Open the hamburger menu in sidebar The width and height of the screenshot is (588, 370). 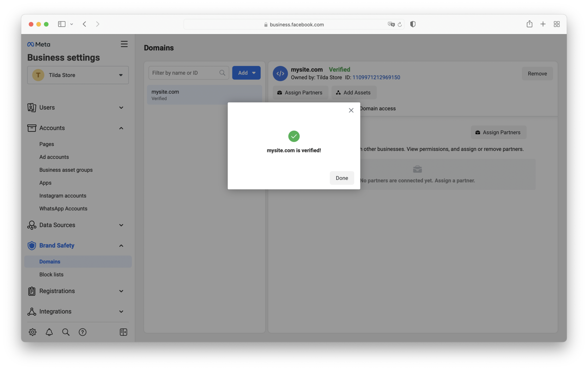pyautogui.click(x=124, y=44)
